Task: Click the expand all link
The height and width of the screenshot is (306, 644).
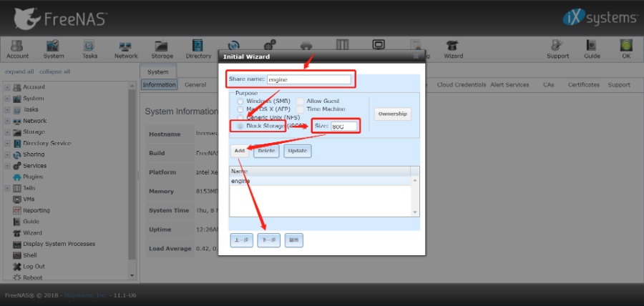Action: click(19, 71)
